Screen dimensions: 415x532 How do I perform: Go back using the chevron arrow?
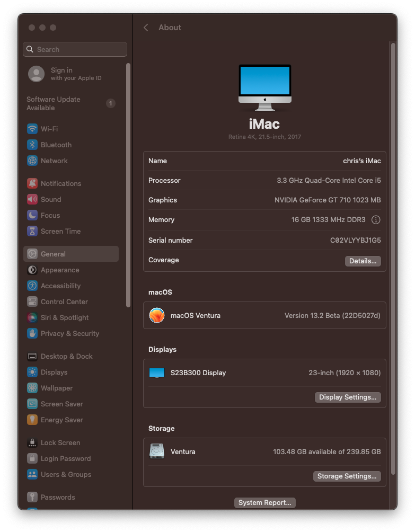pyautogui.click(x=146, y=28)
